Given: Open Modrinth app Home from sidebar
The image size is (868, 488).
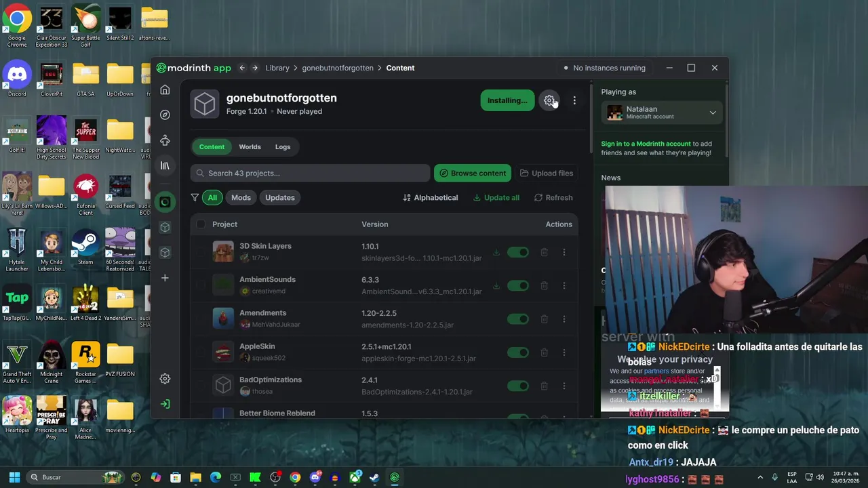Looking at the screenshot, I should (x=165, y=90).
